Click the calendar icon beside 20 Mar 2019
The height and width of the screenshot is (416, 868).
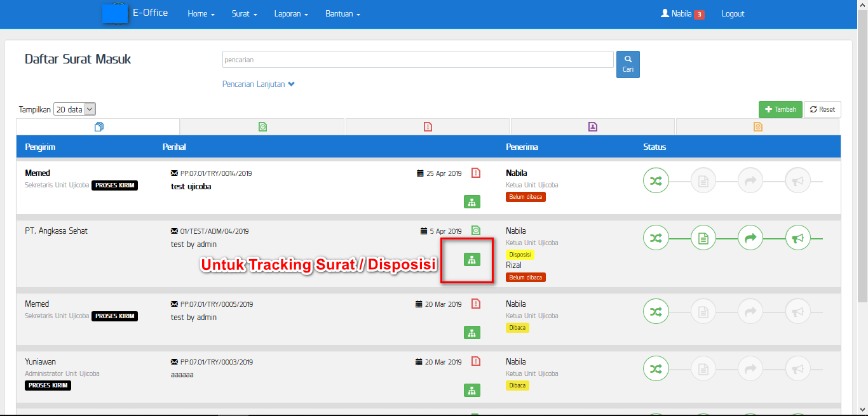[x=420, y=304]
